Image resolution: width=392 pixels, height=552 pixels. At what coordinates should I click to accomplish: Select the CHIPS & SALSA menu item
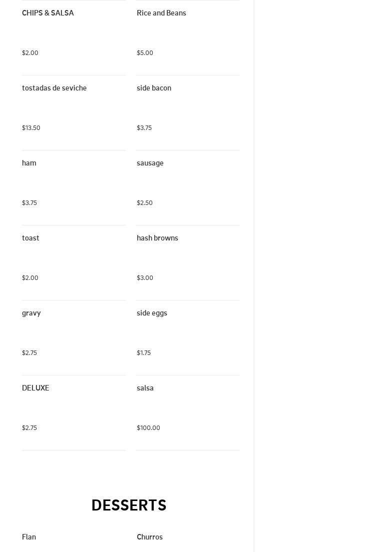(48, 13)
